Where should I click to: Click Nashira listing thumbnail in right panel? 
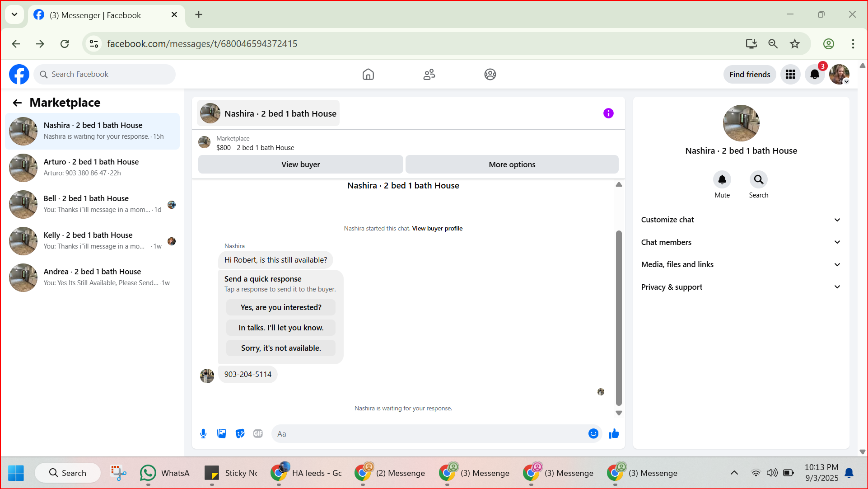pos(741,123)
